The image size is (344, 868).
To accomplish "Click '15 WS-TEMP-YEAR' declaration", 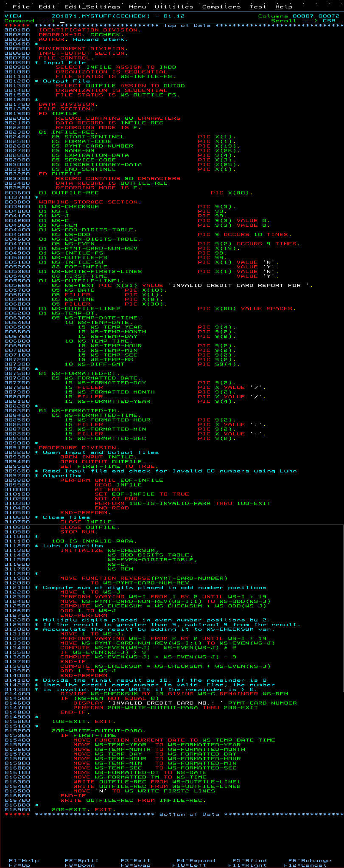I will pyautogui.click(x=157, y=327).
